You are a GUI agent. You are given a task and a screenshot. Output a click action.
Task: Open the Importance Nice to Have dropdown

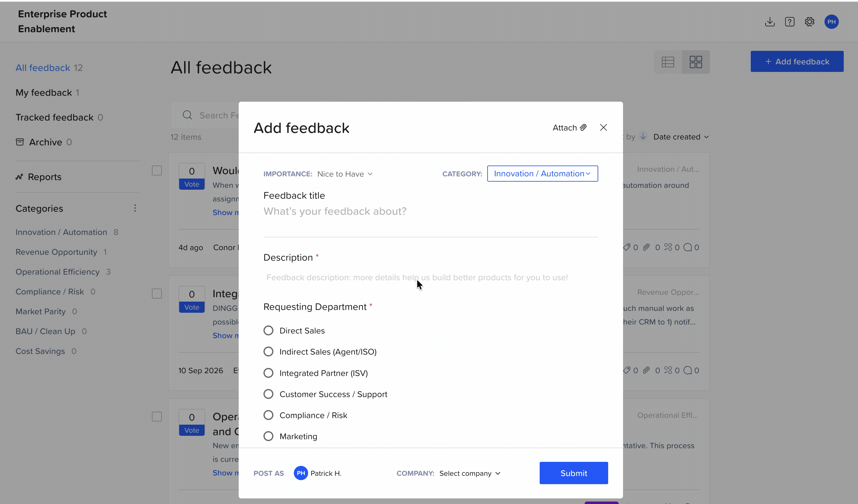[x=345, y=174]
